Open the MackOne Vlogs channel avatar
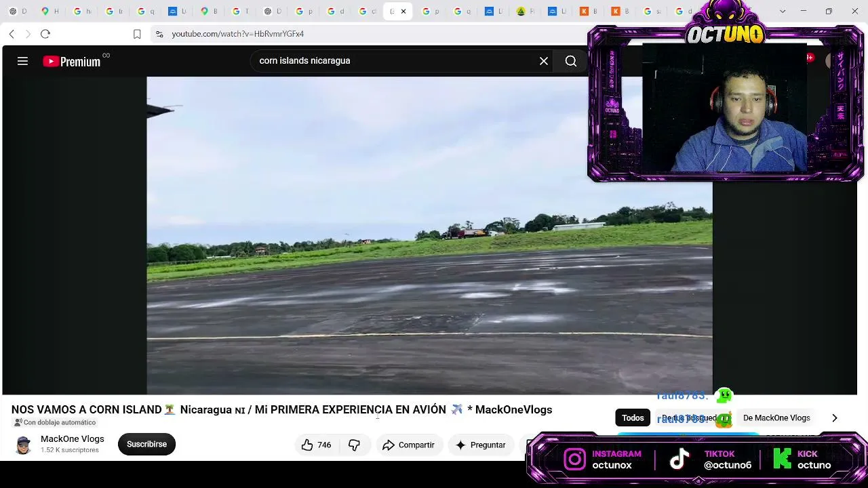The image size is (868, 488). coord(24,445)
